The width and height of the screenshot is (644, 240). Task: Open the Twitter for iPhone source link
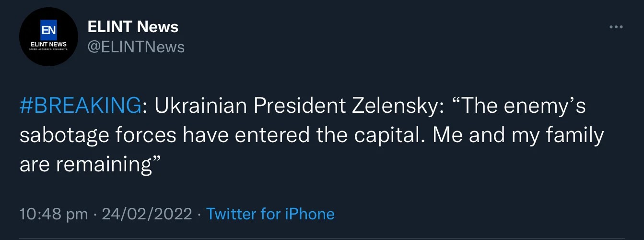[270, 214]
